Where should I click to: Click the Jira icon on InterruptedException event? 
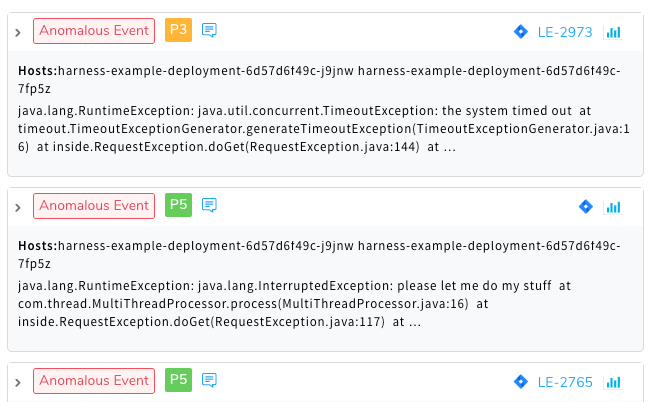pos(586,206)
